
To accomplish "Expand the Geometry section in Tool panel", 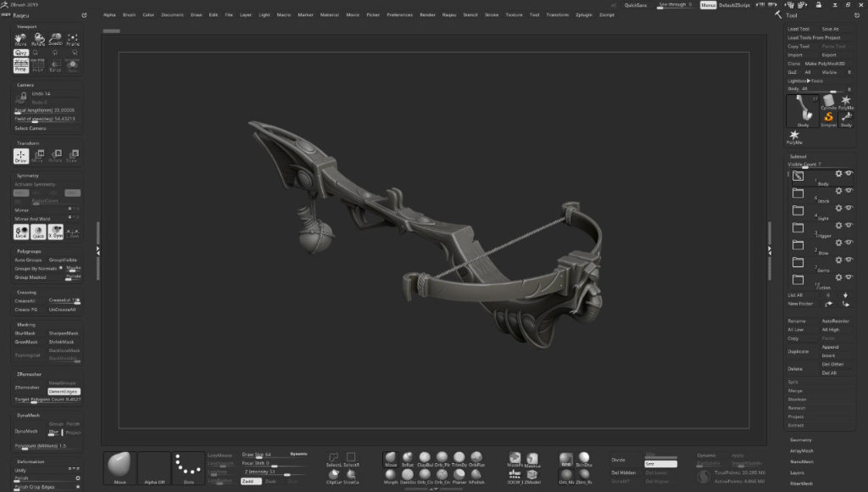I will coord(801,440).
